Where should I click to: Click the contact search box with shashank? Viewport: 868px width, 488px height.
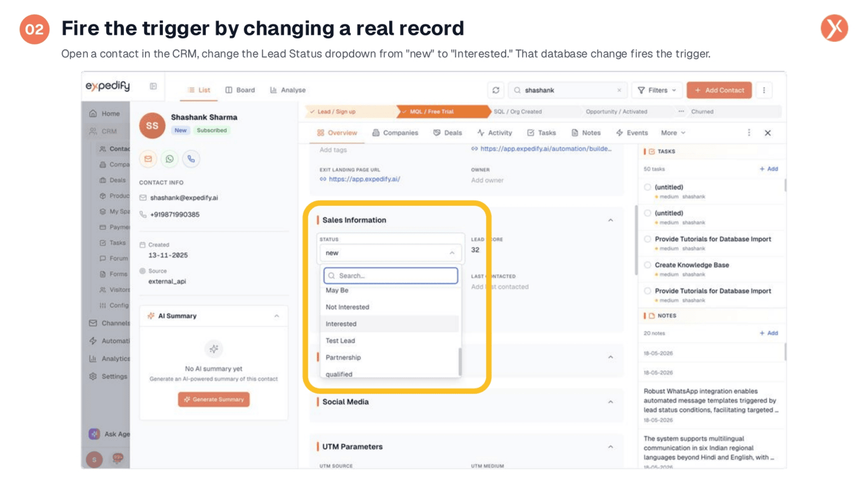click(x=567, y=90)
